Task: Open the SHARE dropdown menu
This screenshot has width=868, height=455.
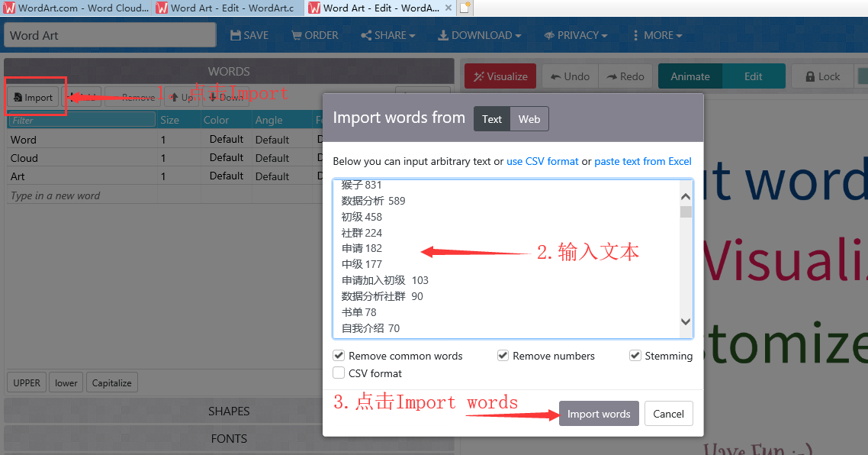Action: tap(387, 35)
